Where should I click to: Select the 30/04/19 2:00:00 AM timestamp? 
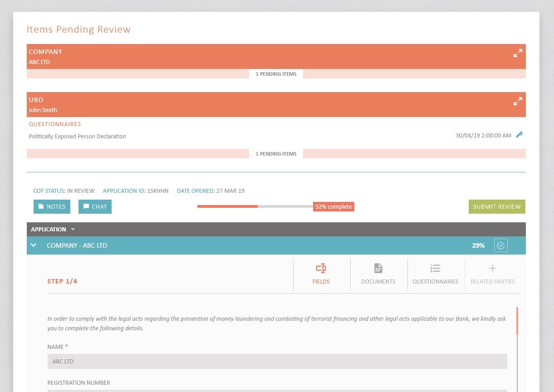coord(483,135)
